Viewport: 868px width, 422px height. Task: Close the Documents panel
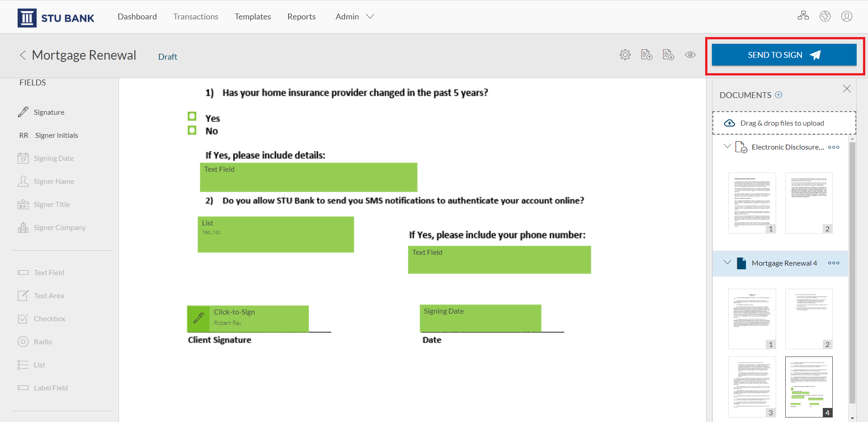tap(847, 89)
